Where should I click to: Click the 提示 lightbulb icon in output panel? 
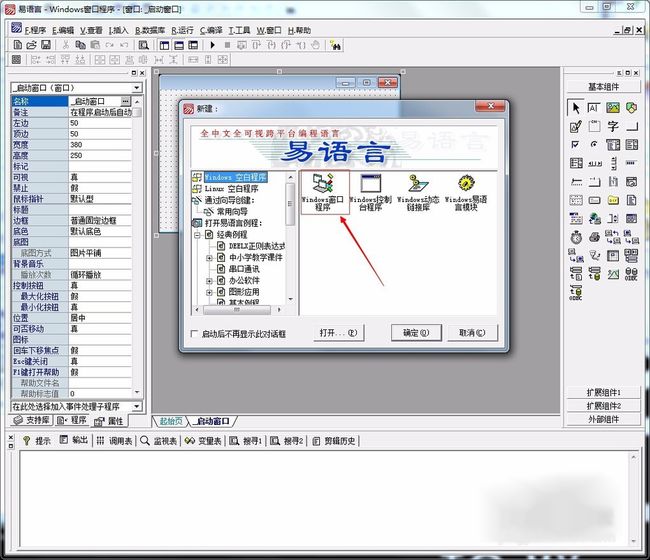pos(26,441)
